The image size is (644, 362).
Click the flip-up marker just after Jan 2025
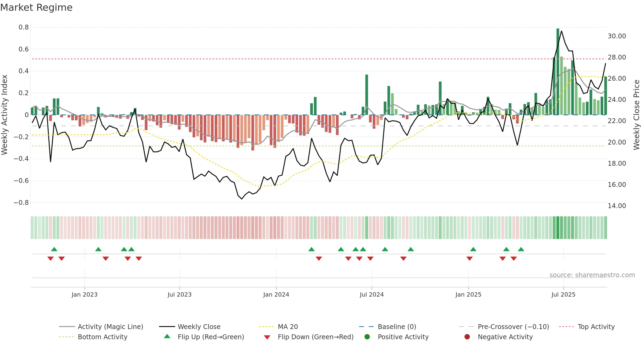click(x=473, y=249)
